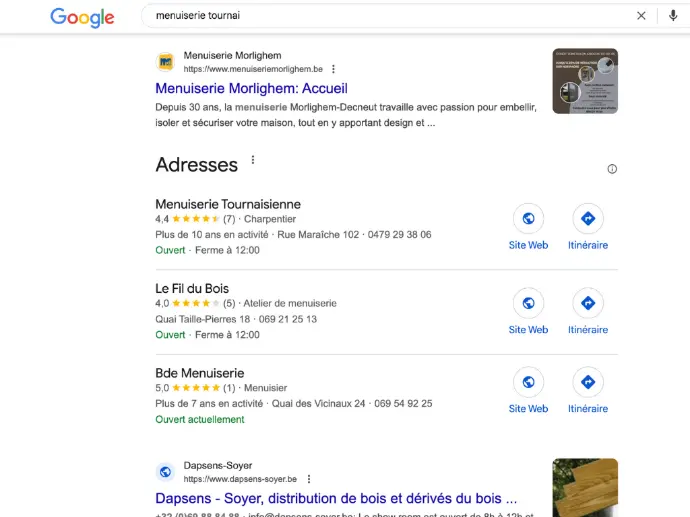Open Dapsens - Soyer distribution de bois result
690x517 pixels.
pos(336,499)
